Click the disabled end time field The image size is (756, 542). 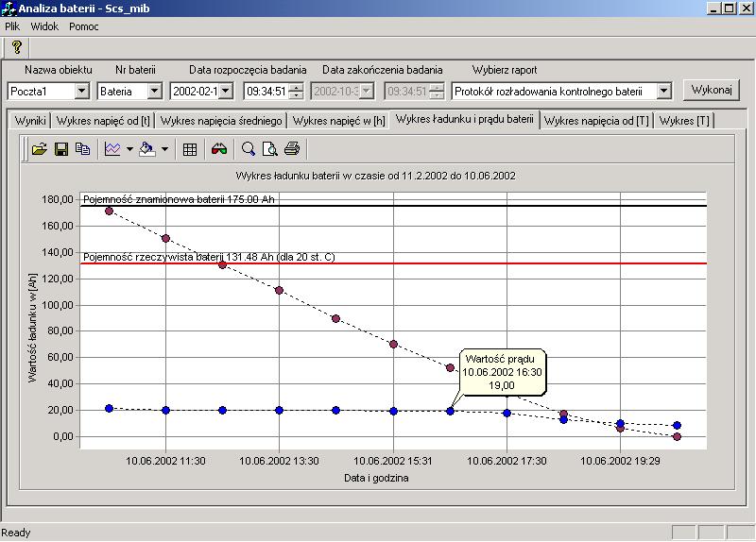tap(407, 91)
